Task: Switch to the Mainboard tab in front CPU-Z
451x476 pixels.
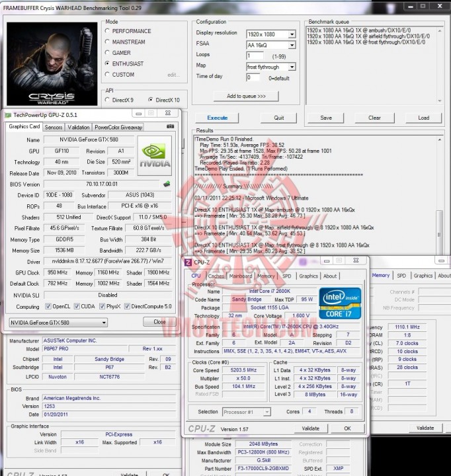Action: tap(241, 276)
